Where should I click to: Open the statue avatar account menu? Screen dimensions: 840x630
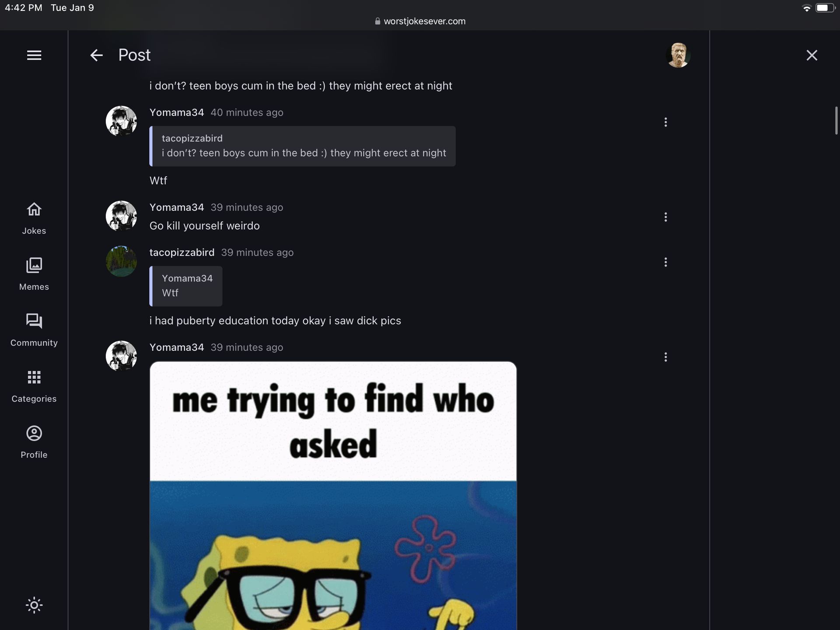(x=678, y=55)
